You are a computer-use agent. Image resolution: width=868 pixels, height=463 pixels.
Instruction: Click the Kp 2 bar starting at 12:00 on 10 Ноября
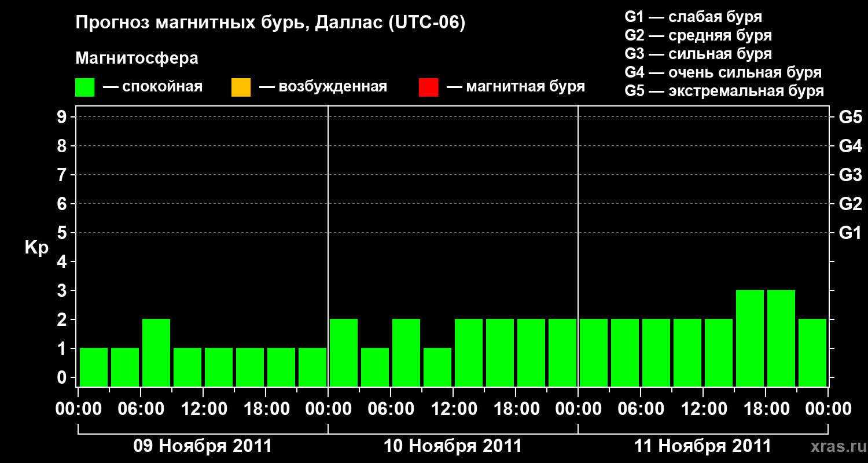coord(469,352)
